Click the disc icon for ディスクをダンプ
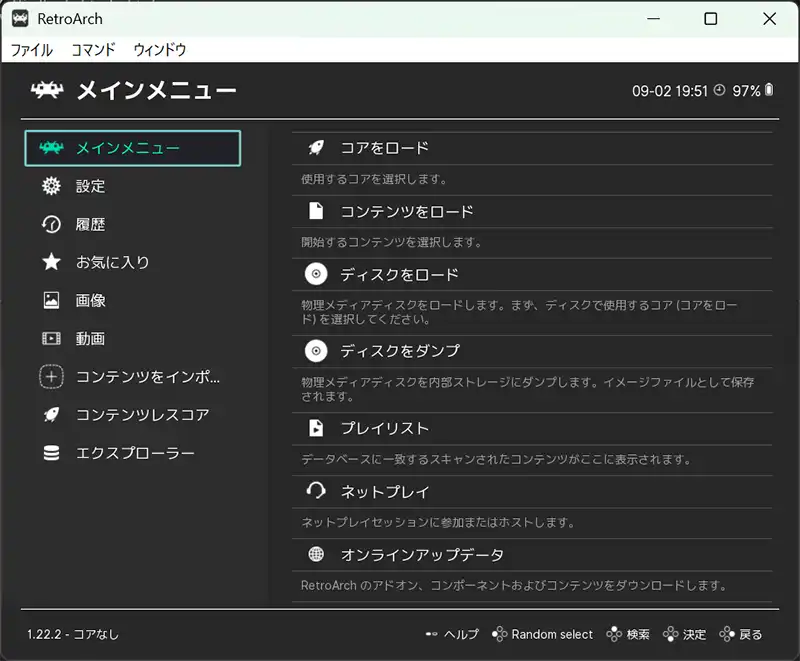This screenshot has width=800, height=661. pos(316,351)
